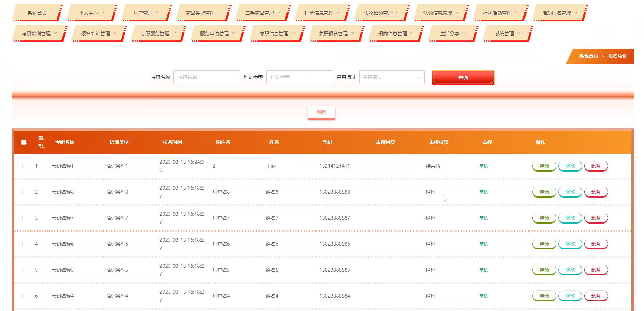Click 修改 for row 考研名称8

pos(570,192)
